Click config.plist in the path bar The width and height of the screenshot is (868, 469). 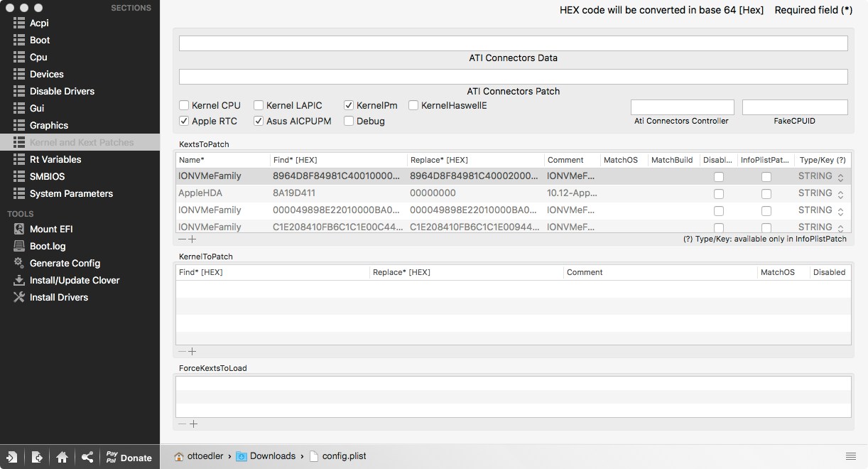[338, 456]
